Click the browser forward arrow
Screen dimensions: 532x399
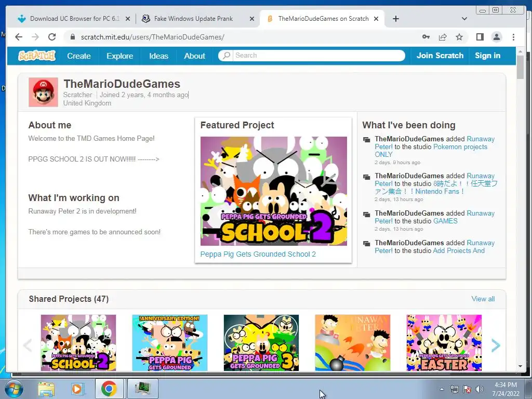tap(35, 37)
